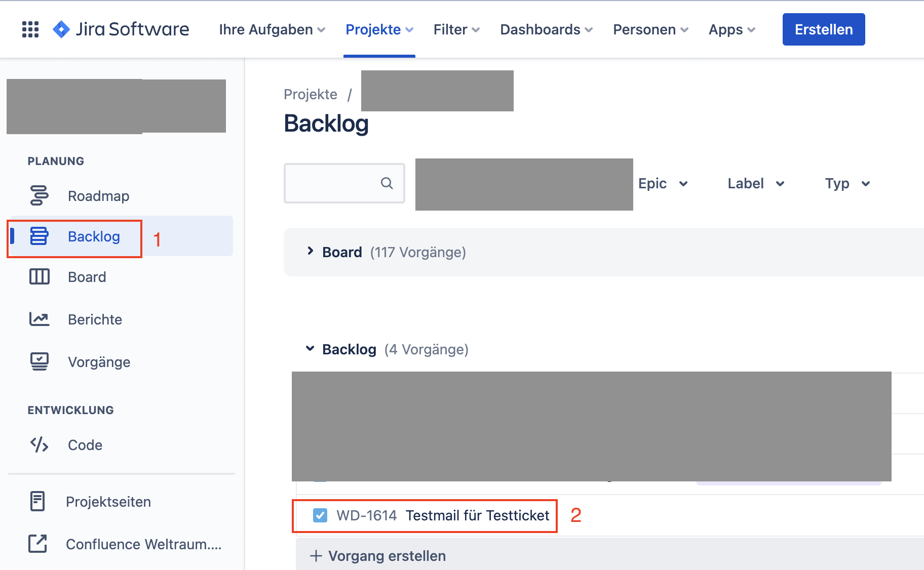Expand the Board sprint section

[311, 251]
